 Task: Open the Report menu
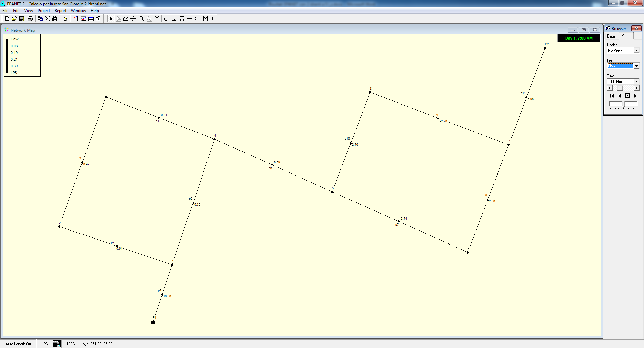click(60, 11)
